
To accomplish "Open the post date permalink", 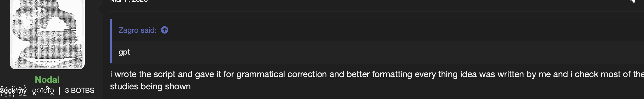I will click(129, 1).
